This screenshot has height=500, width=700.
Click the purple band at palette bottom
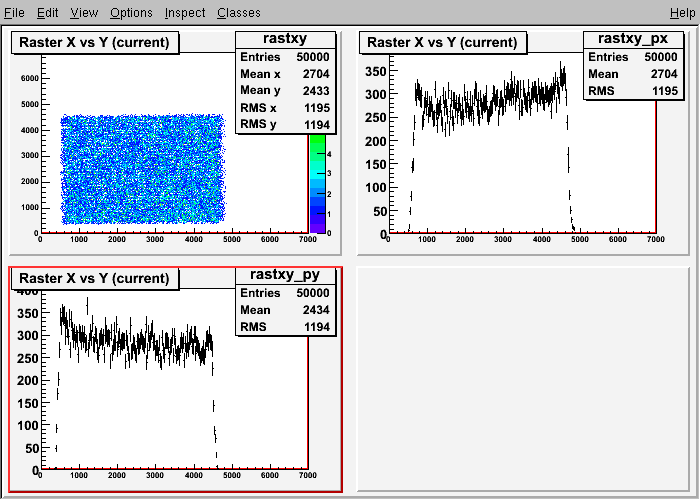coord(318,228)
